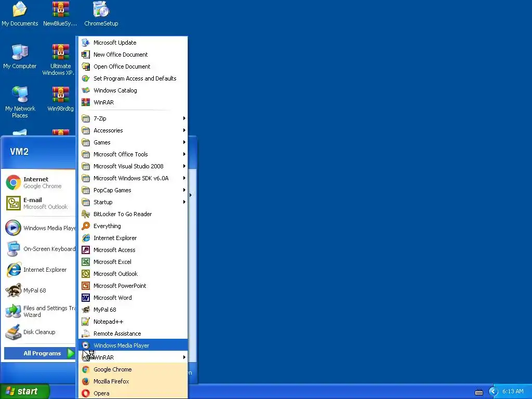Open MyPal 68 from recent programs
Image resolution: width=532 pixels, height=399 pixels.
39,290
